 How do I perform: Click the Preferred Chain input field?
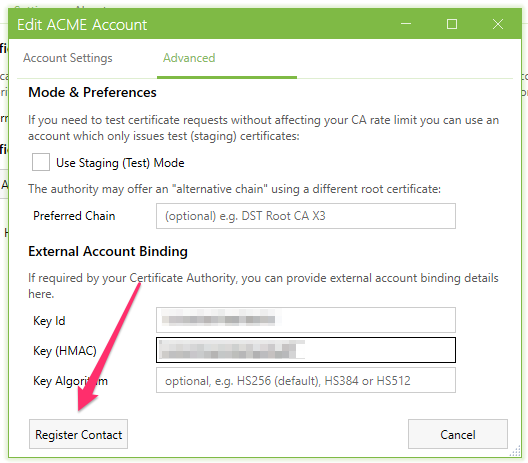click(306, 216)
